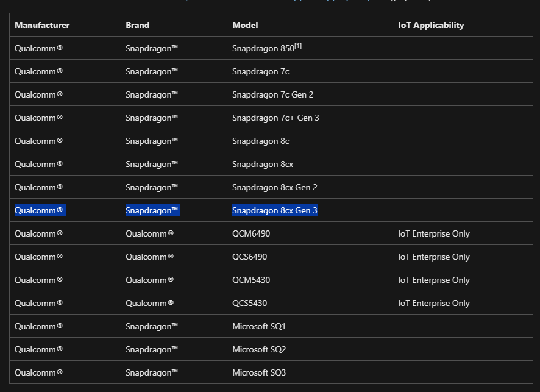This screenshot has width=540, height=392.
Task: Click Snapdragon™ brand in 7c Gen 2 row
Action: [x=152, y=94]
